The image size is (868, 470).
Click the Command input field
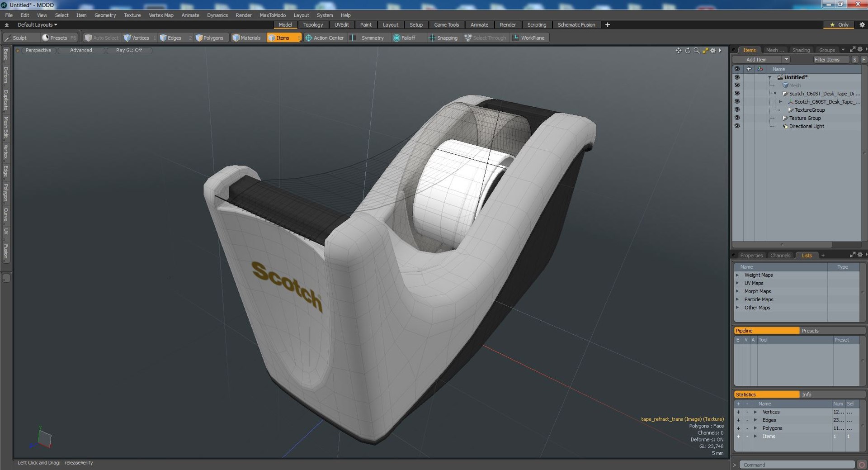coord(797,465)
